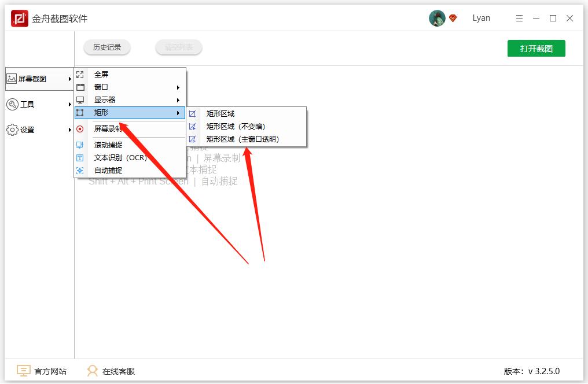This screenshot has width=588, height=384.
Task: Open the 历史记录 history panel
Action: click(106, 47)
